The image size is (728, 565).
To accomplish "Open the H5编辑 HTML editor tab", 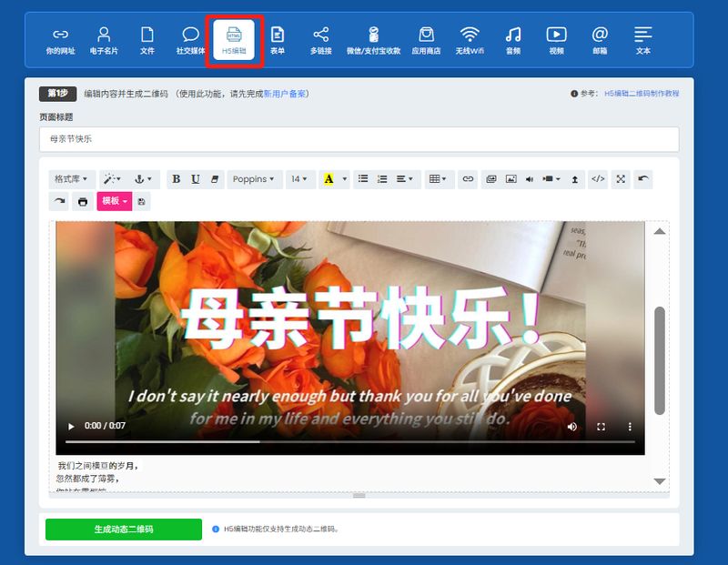I will [x=234, y=41].
